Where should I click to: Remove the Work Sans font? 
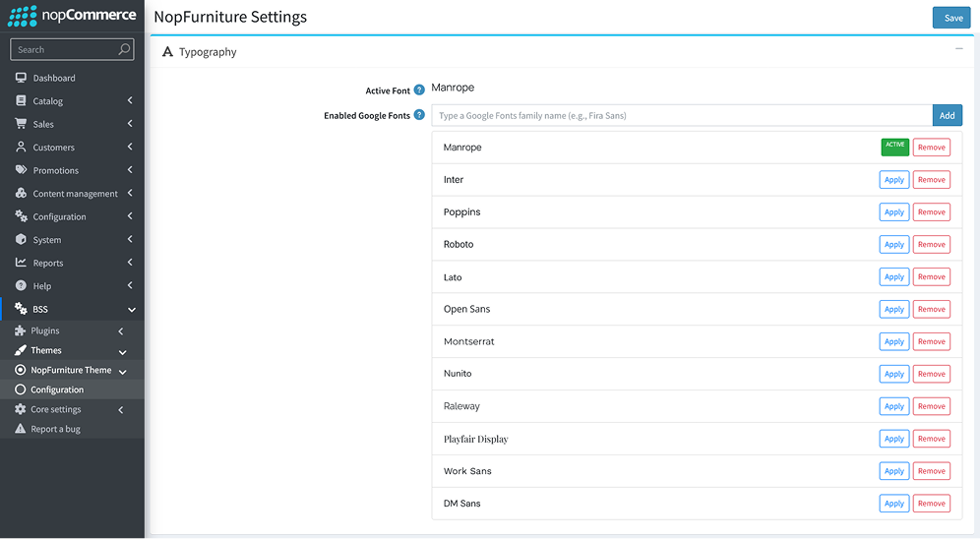[x=931, y=471]
